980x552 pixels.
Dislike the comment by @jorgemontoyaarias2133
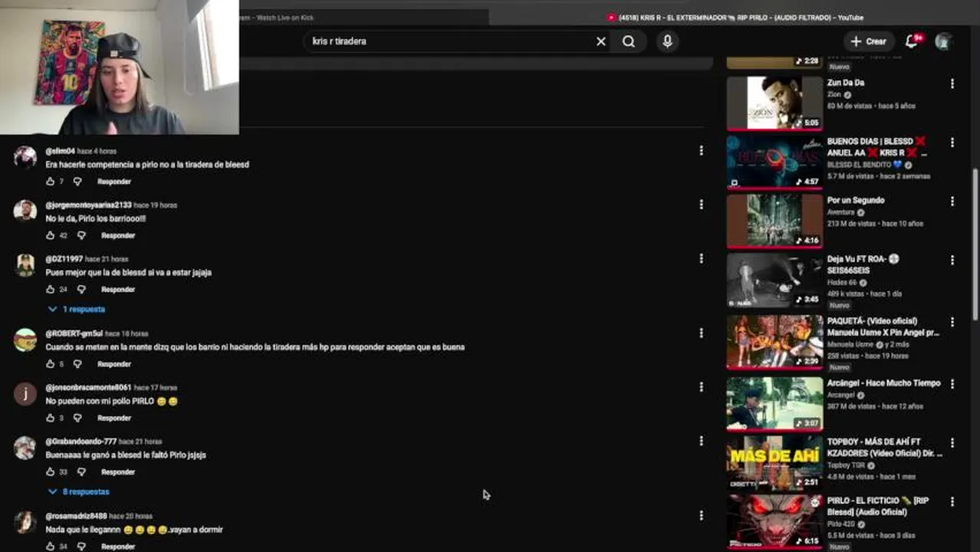click(x=81, y=235)
